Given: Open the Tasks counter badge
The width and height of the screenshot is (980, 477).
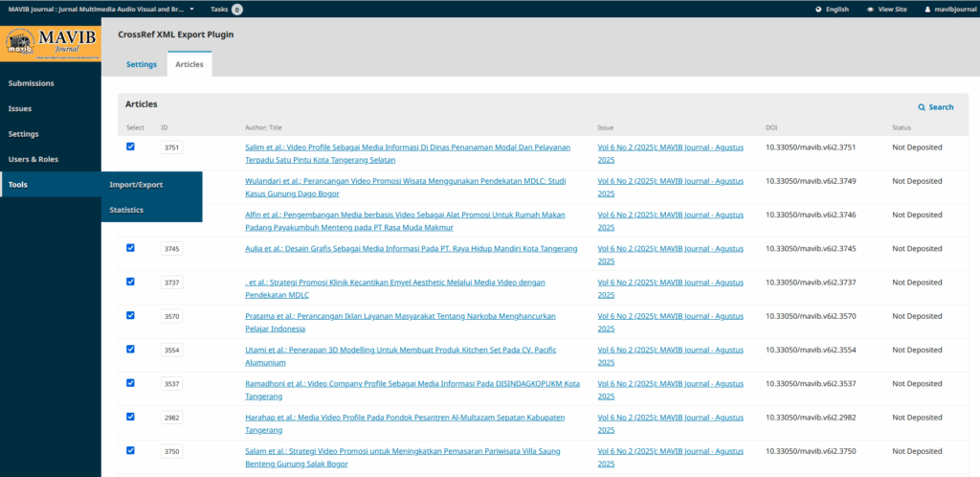Looking at the screenshot, I should point(236,9).
